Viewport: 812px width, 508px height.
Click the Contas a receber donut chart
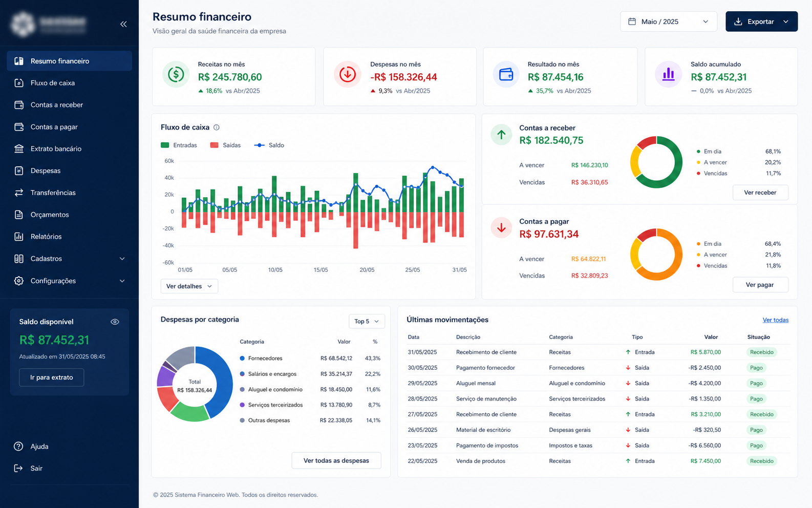click(x=656, y=162)
